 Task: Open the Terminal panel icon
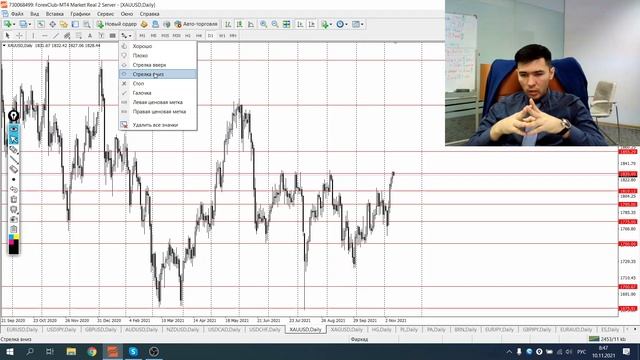point(75,24)
